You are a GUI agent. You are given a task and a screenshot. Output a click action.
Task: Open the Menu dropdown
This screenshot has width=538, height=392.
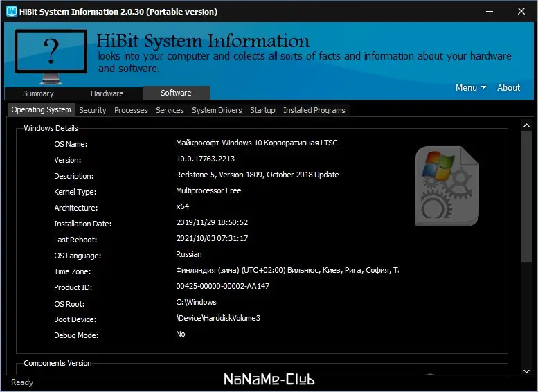coord(470,87)
